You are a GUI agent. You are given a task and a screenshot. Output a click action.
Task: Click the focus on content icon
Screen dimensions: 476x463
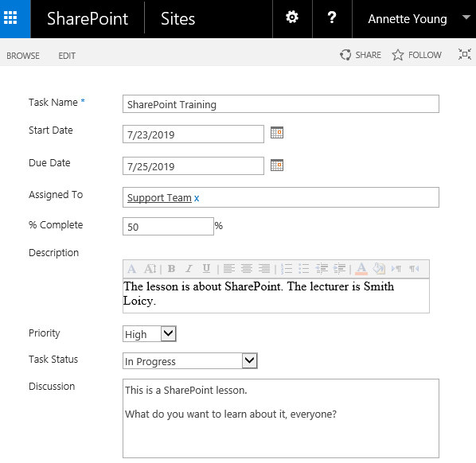point(465,55)
